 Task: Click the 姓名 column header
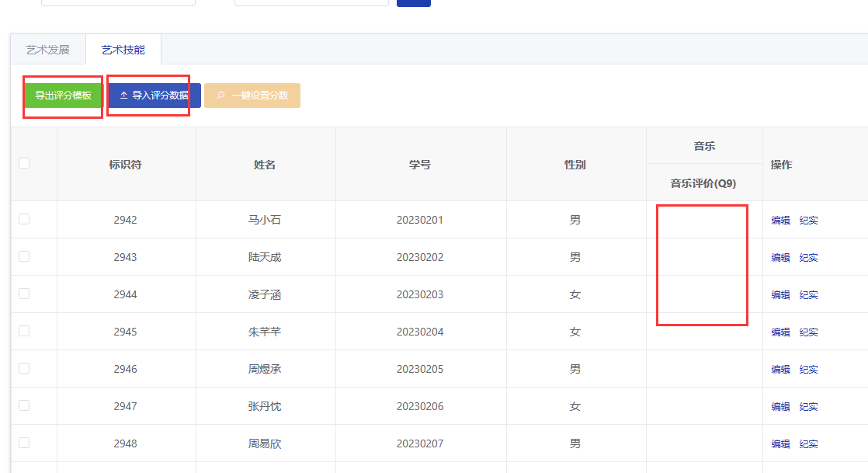tap(265, 165)
